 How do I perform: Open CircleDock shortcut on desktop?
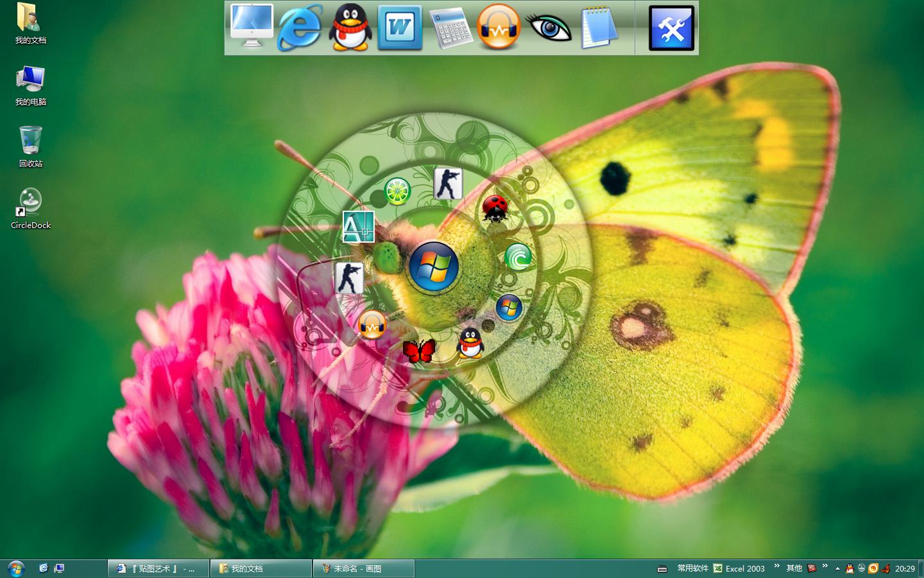[30, 209]
